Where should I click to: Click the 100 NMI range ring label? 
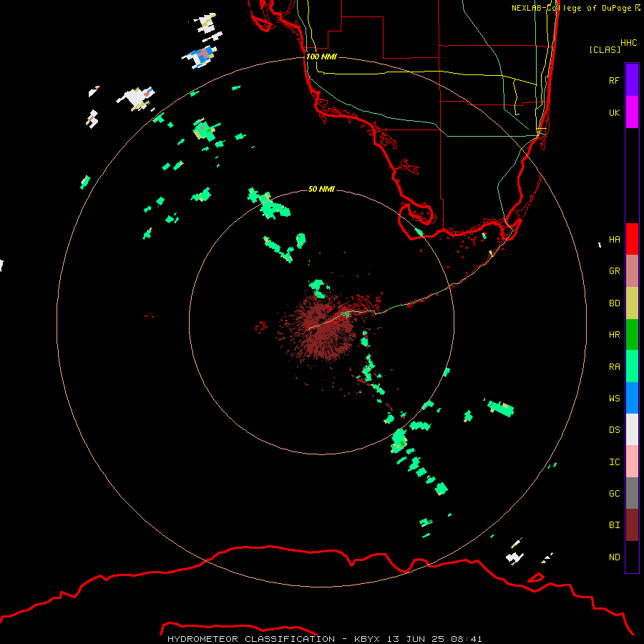321,57
